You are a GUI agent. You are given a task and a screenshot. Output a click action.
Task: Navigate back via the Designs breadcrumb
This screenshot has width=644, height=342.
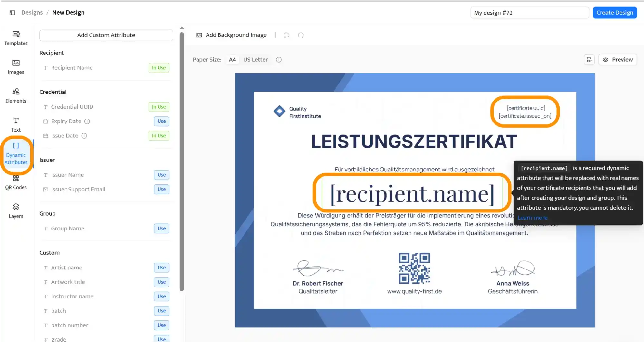32,12
